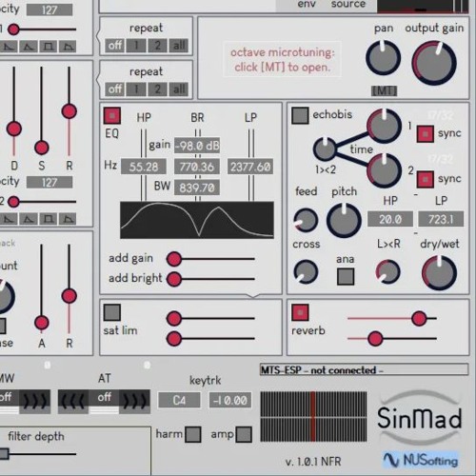Click the AT left arrows button

coord(73,402)
